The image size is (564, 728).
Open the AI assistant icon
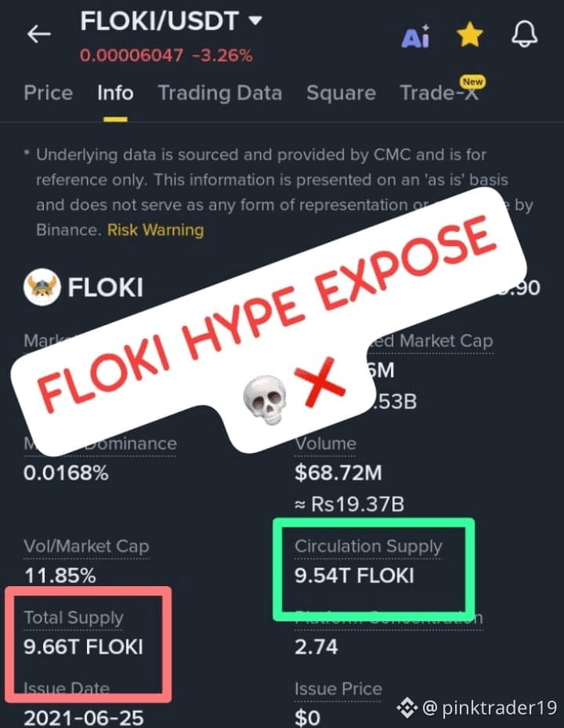415,37
